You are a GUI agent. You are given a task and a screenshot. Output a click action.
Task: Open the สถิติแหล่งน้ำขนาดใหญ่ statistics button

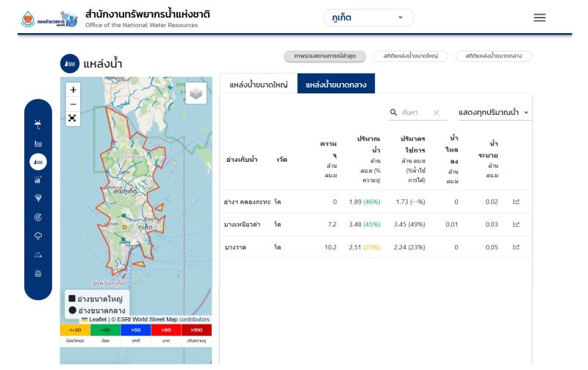click(x=411, y=56)
